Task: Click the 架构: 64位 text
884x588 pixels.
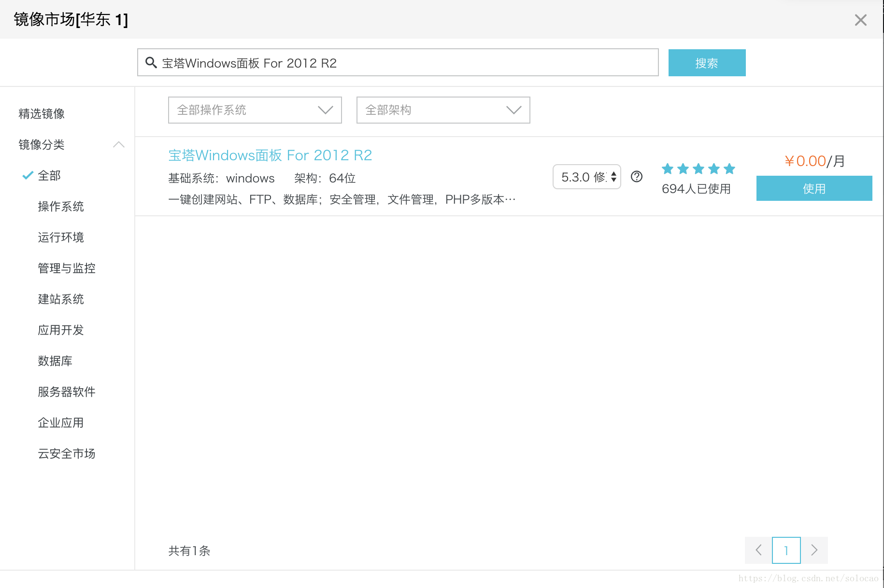Action: tap(325, 178)
